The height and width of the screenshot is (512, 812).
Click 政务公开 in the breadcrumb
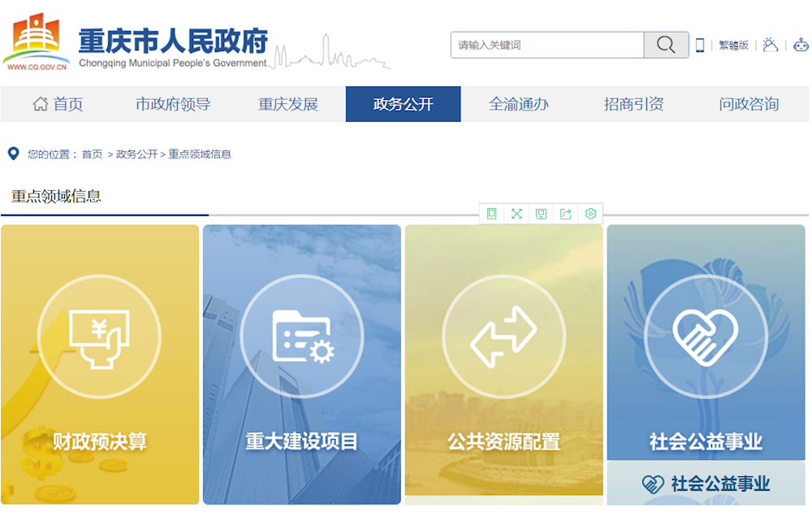coord(136,154)
